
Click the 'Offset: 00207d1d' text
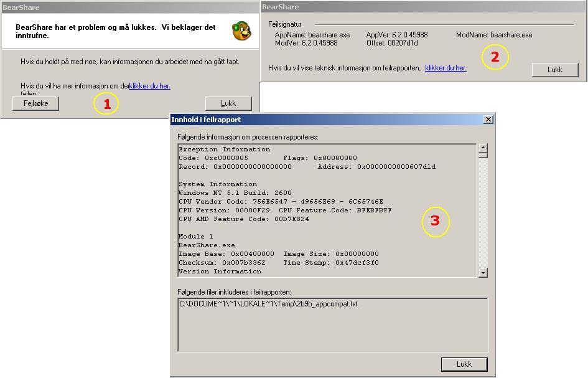[x=392, y=43]
